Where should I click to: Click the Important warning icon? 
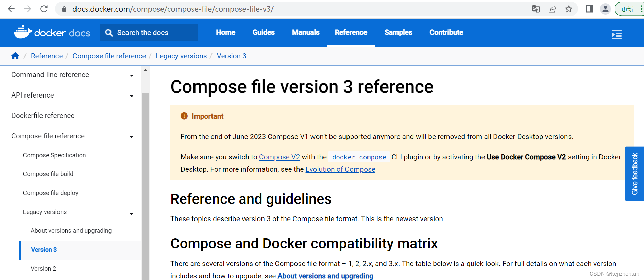coord(184,116)
